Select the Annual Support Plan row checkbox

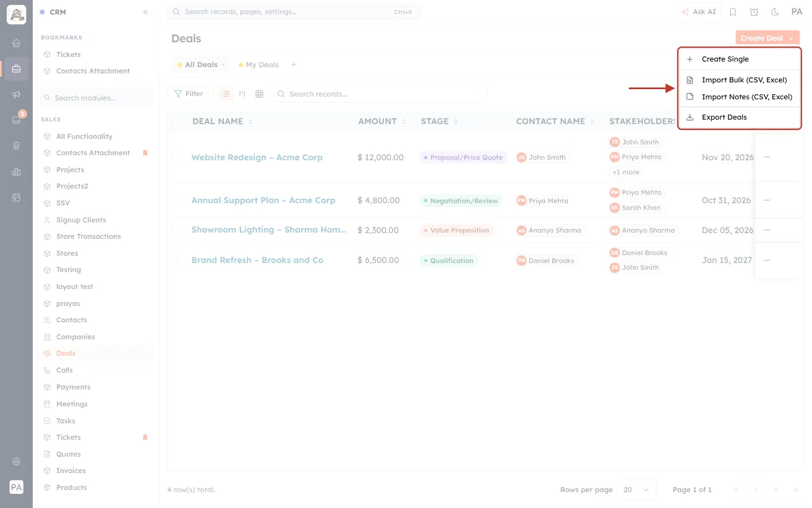[x=175, y=200]
